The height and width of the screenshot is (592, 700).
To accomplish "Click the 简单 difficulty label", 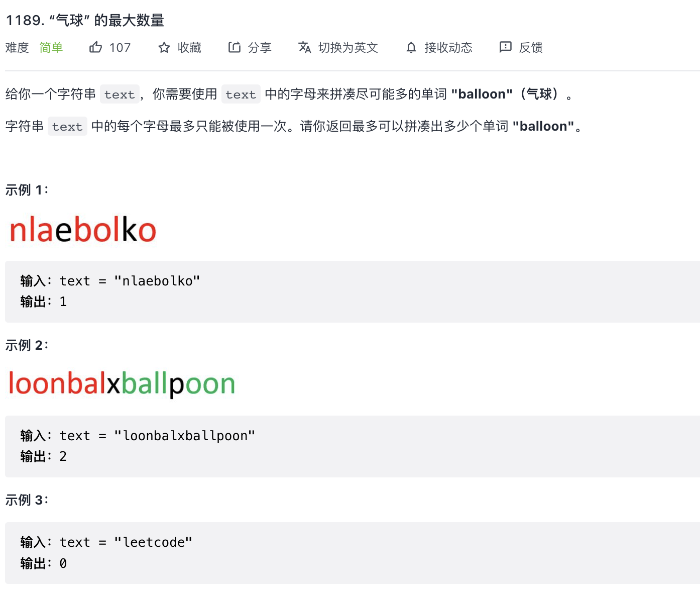I will point(51,48).
